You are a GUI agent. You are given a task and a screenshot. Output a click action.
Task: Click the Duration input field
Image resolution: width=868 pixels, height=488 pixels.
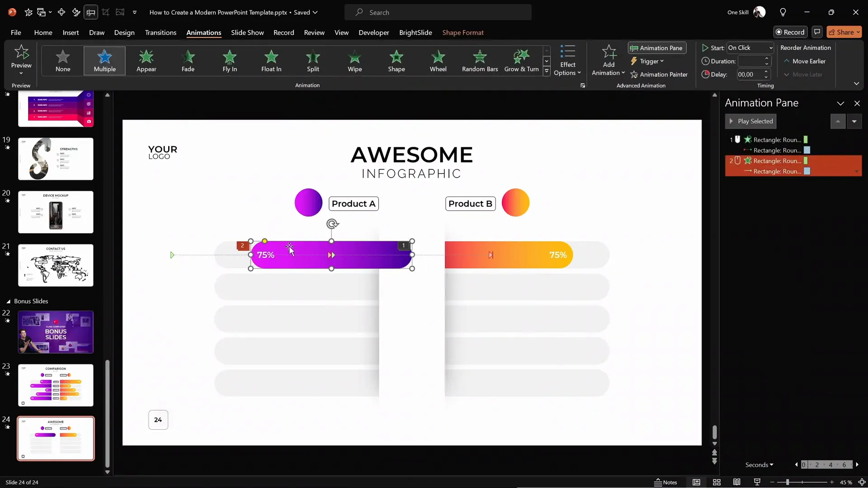[x=750, y=61]
